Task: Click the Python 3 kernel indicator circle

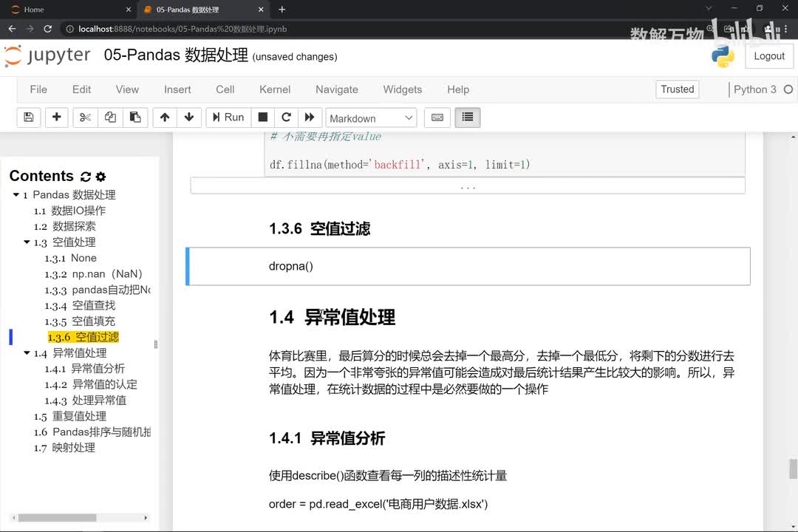Action: [788, 89]
